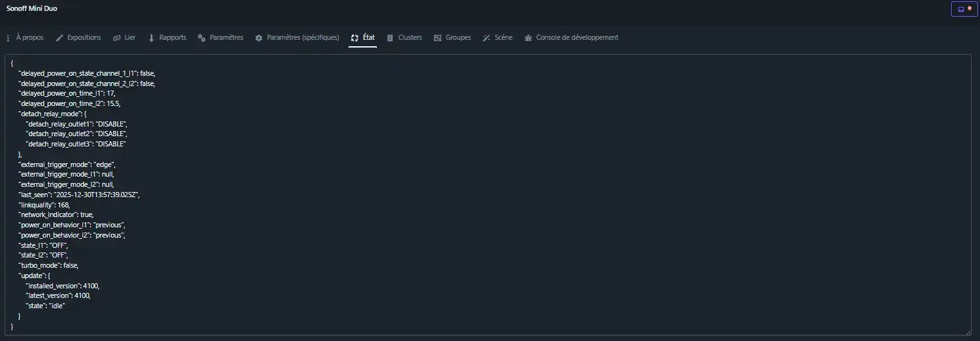Click the red notification dot badge
The image size is (980, 341).
pos(969,8)
